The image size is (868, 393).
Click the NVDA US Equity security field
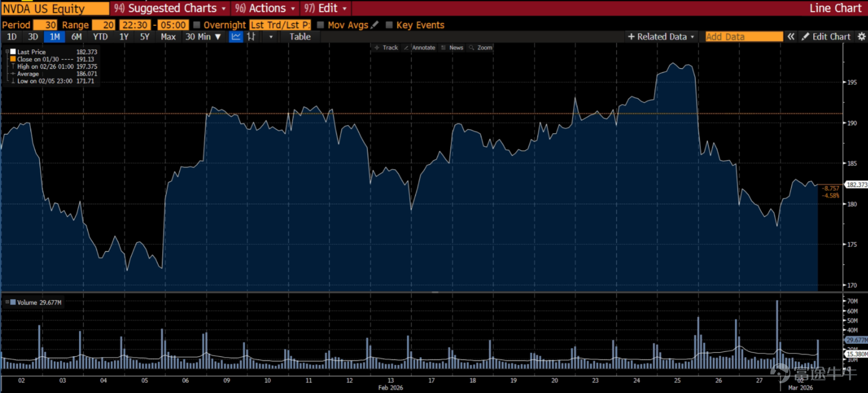pyautogui.click(x=55, y=9)
